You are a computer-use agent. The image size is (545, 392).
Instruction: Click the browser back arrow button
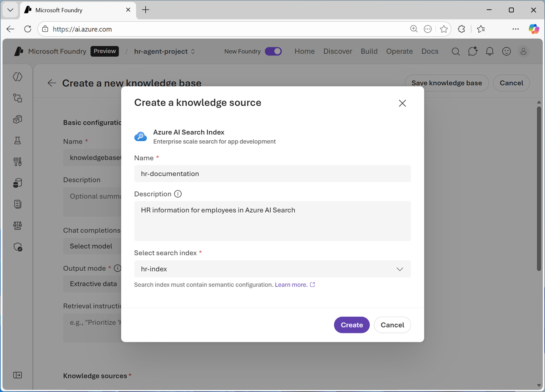pyautogui.click(x=10, y=29)
